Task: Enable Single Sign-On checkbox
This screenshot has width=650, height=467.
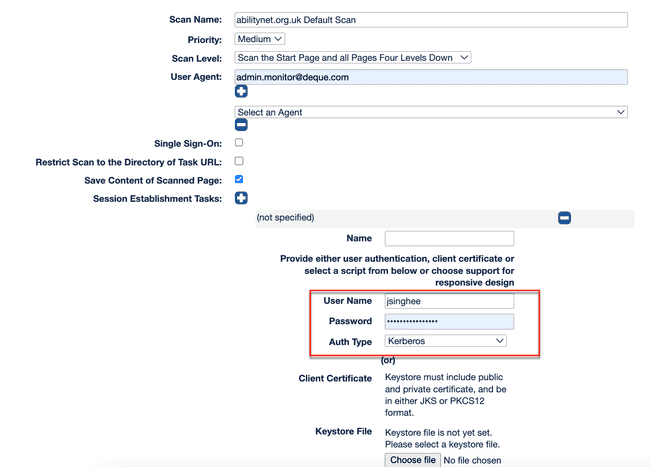Action: click(x=239, y=143)
